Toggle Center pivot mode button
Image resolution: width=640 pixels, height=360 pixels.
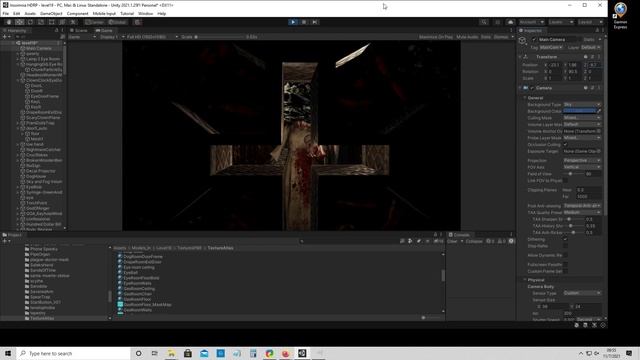pos(95,22)
